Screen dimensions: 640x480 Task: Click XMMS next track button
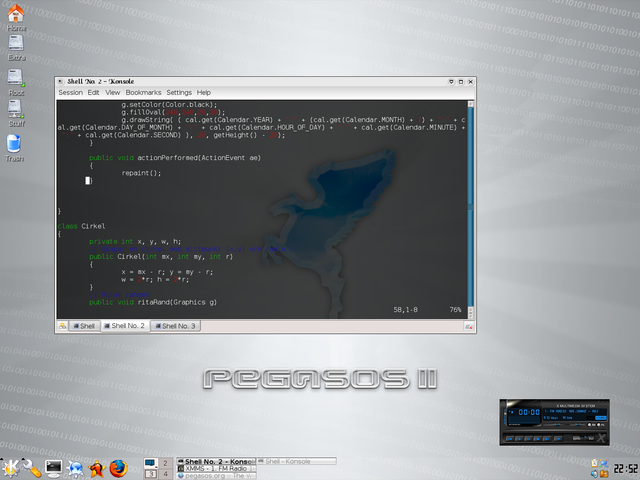pos(547,439)
